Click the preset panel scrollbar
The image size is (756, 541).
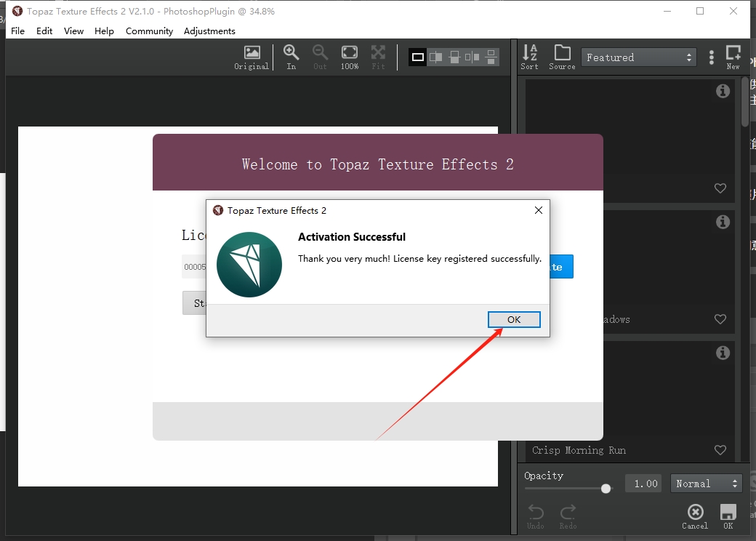coord(745,101)
